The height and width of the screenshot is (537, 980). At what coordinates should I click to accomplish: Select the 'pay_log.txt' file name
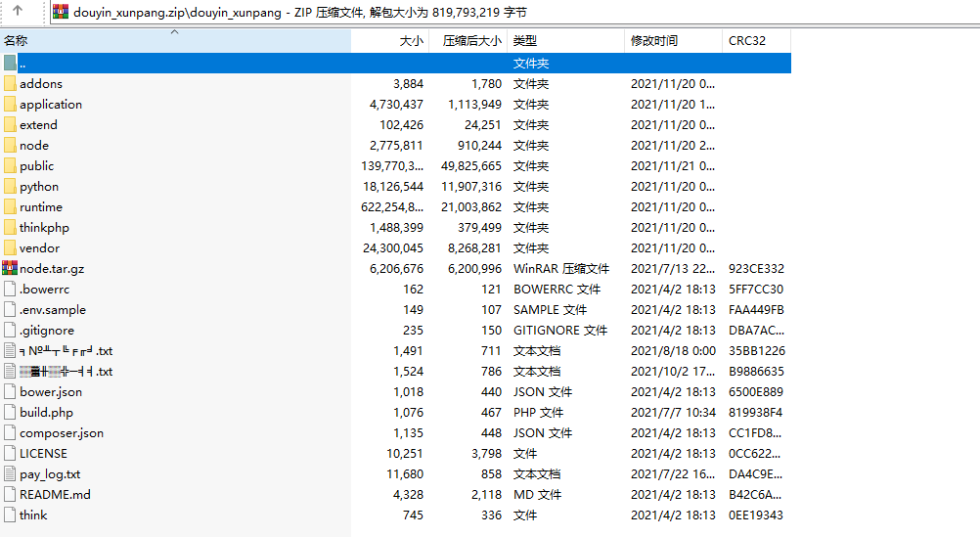[50, 474]
